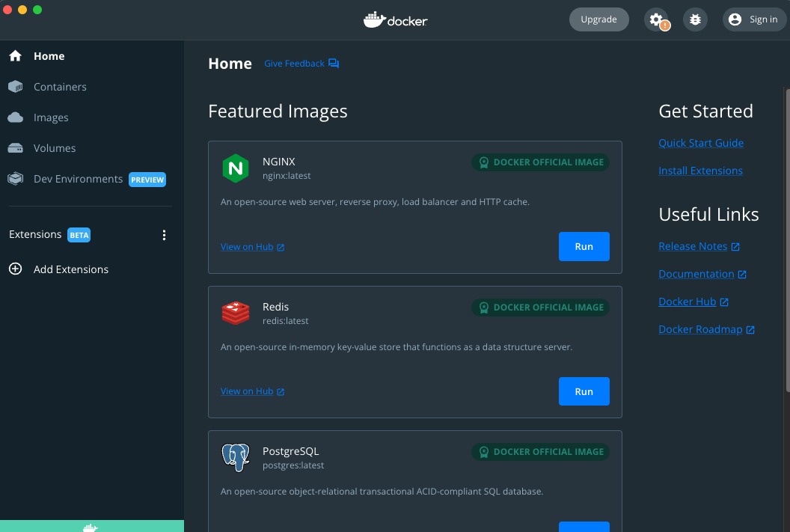790x532 pixels.
Task: Click official image badge on NGINX card
Action: pos(540,162)
